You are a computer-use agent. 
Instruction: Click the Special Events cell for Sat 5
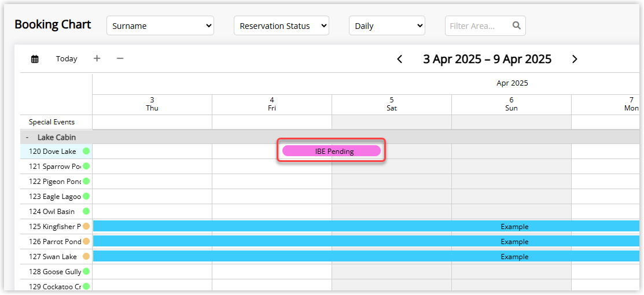point(391,122)
